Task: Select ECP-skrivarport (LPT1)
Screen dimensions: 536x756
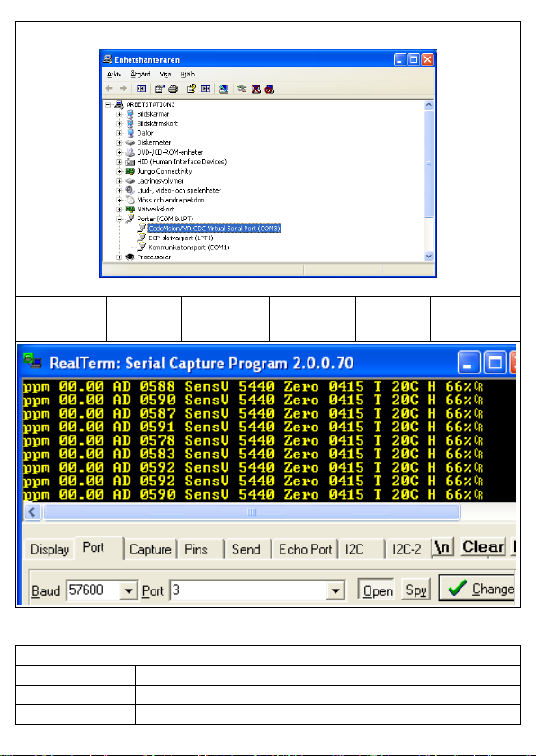Action: pos(181,238)
